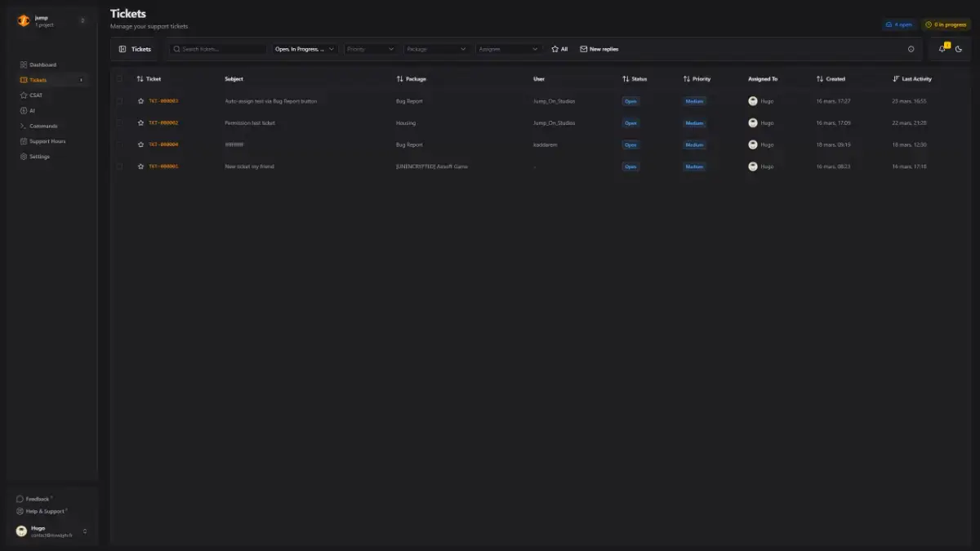The height and width of the screenshot is (551, 980).
Task: Open the status filter dropdown 'Open, In Progress'
Action: [305, 49]
